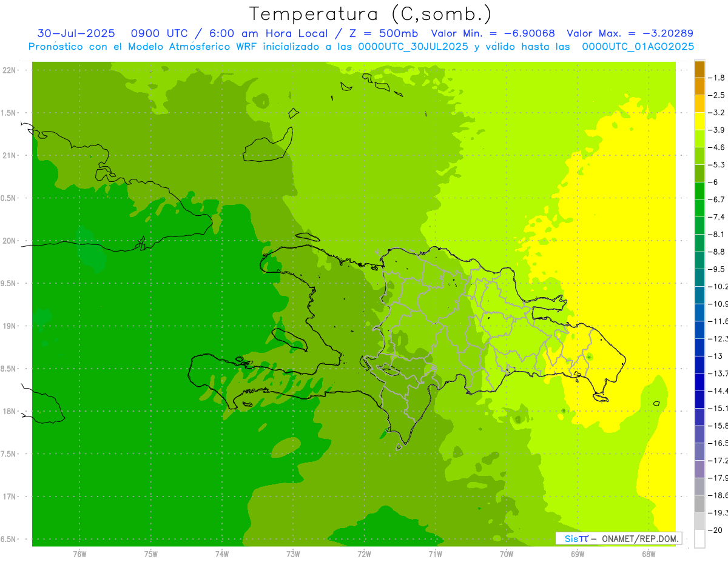Click the '19N' latitude label
Screen dimensions: 728x562
[9, 326]
